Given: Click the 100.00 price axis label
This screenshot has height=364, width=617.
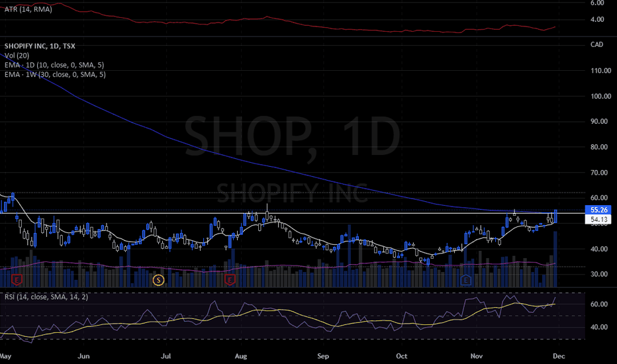Looking at the screenshot, I should pos(601,96).
